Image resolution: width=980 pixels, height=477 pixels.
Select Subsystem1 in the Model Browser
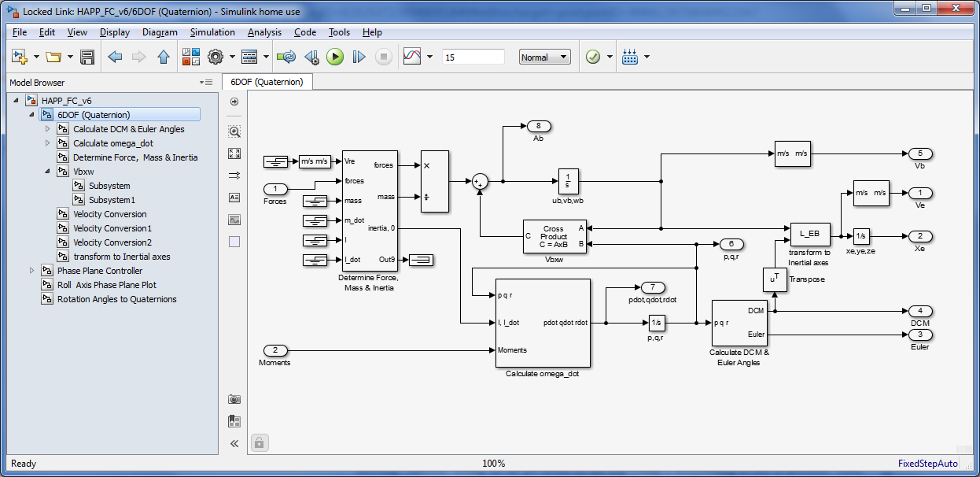112,200
